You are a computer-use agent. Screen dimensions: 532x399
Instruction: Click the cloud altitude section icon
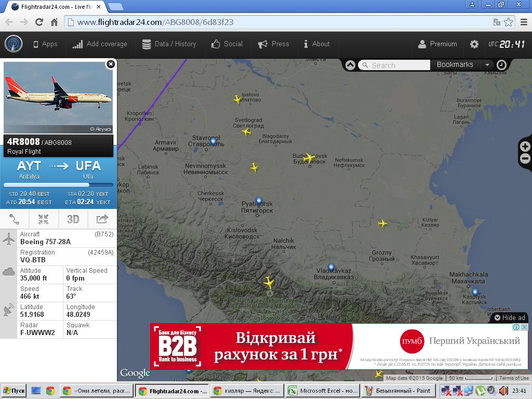8,272
